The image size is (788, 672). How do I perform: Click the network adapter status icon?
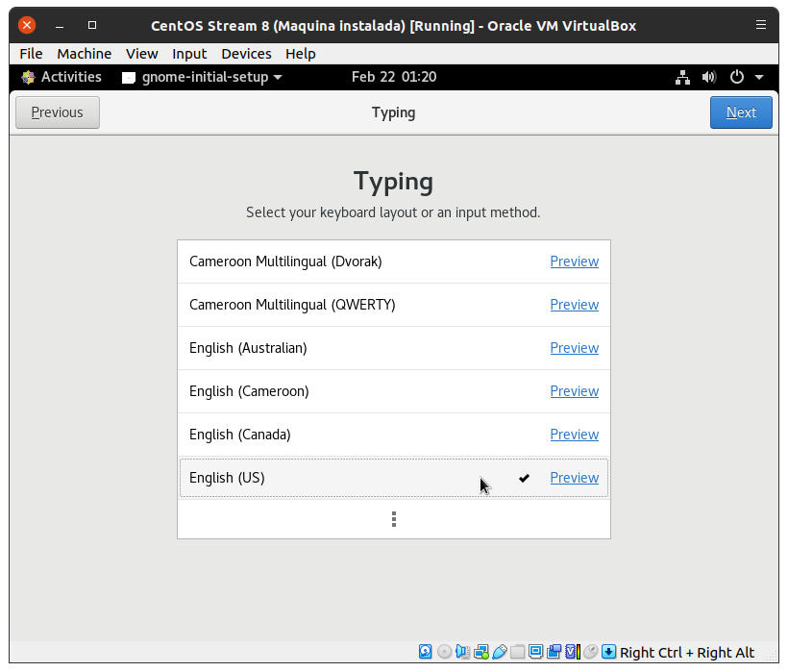[480, 652]
